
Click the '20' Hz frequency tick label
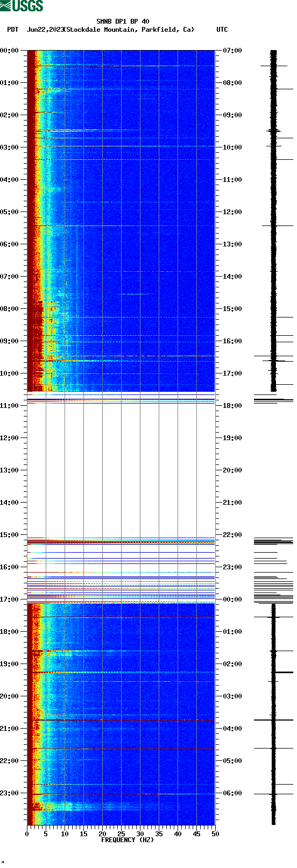pyautogui.click(x=102, y=834)
